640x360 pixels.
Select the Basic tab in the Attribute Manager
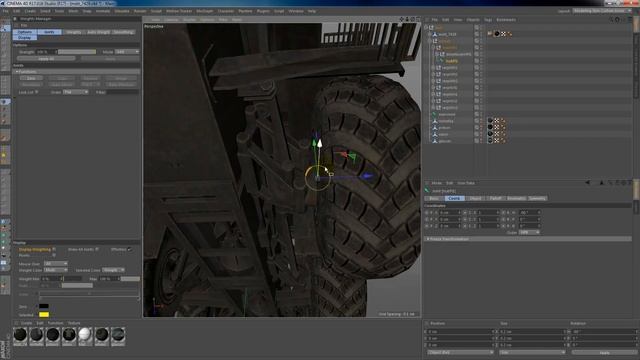(434, 198)
